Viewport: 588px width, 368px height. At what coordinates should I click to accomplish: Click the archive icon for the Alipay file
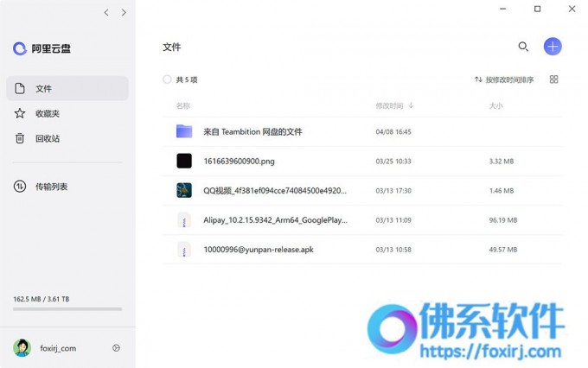tap(184, 220)
